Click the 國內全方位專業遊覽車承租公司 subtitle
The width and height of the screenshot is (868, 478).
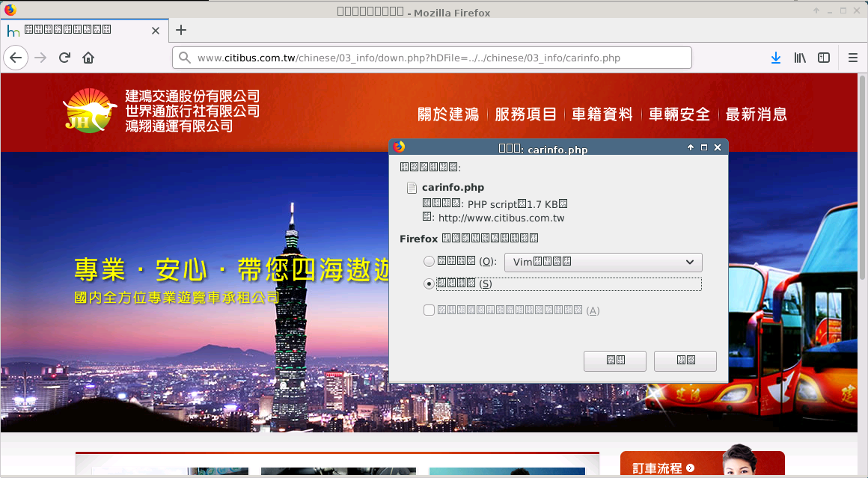(177, 298)
